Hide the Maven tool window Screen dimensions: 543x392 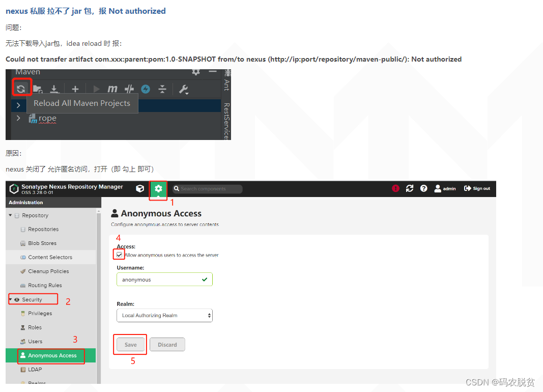click(x=213, y=71)
